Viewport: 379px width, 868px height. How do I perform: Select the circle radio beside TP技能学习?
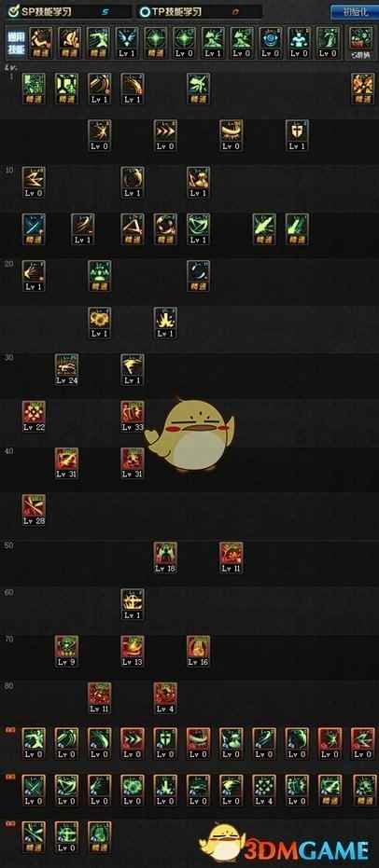click(x=144, y=11)
